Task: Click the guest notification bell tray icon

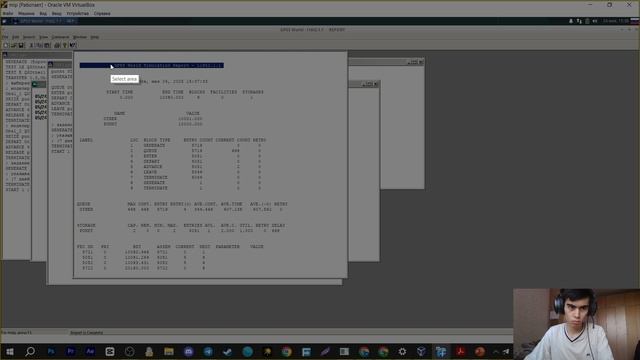Action: 571,21
